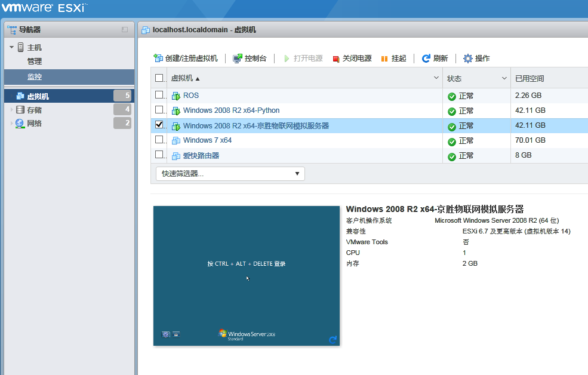Expand the Storage (存储) tree node
Screen dimensions: 588x375
[11, 109]
